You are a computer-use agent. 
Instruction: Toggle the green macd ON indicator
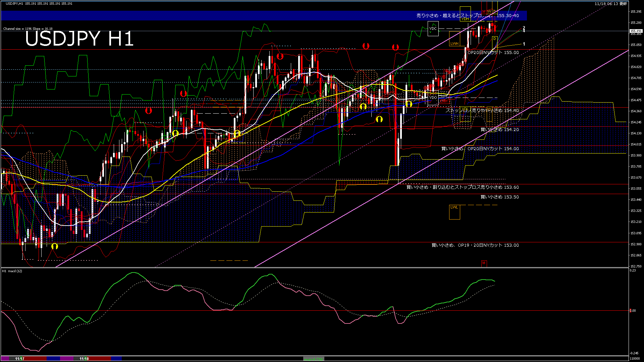tap(314, 359)
